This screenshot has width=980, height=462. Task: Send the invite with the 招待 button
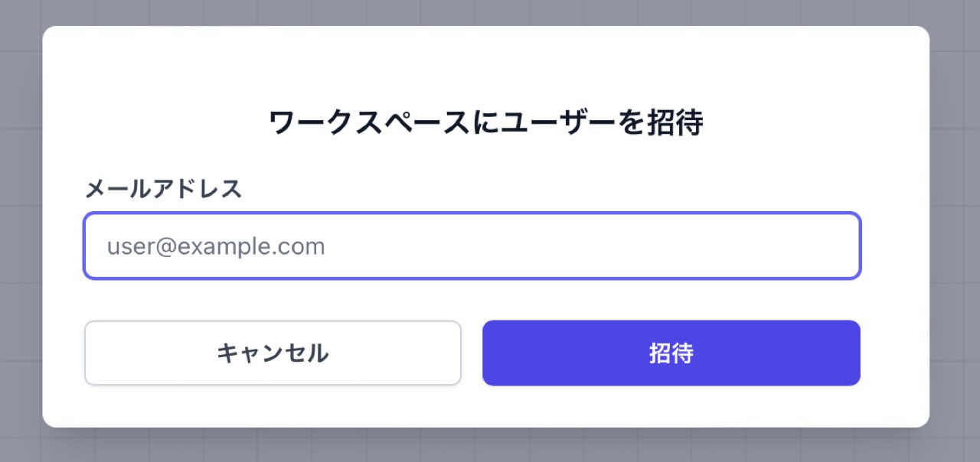671,353
